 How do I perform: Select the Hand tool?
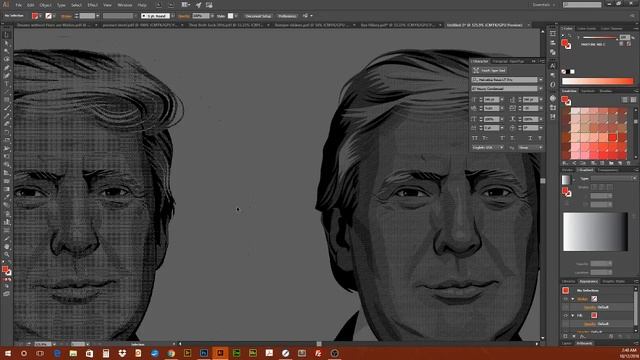tap(6, 247)
